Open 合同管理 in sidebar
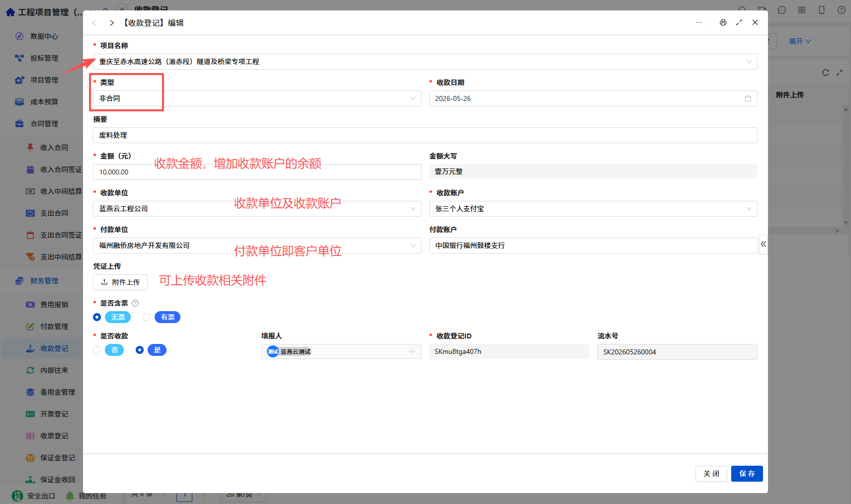 [44, 124]
